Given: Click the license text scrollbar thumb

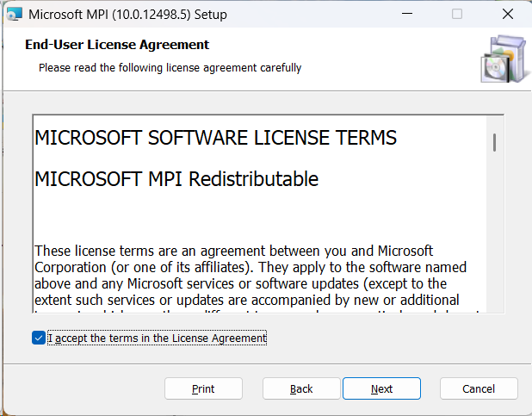Looking at the screenshot, I should [495, 143].
